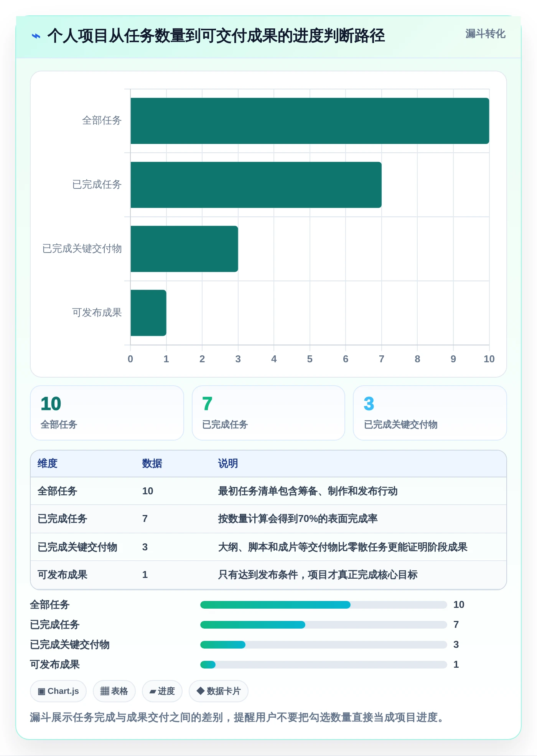Click the 全部任务 progress bar
Image resolution: width=537 pixels, height=756 pixels.
[x=324, y=605]
